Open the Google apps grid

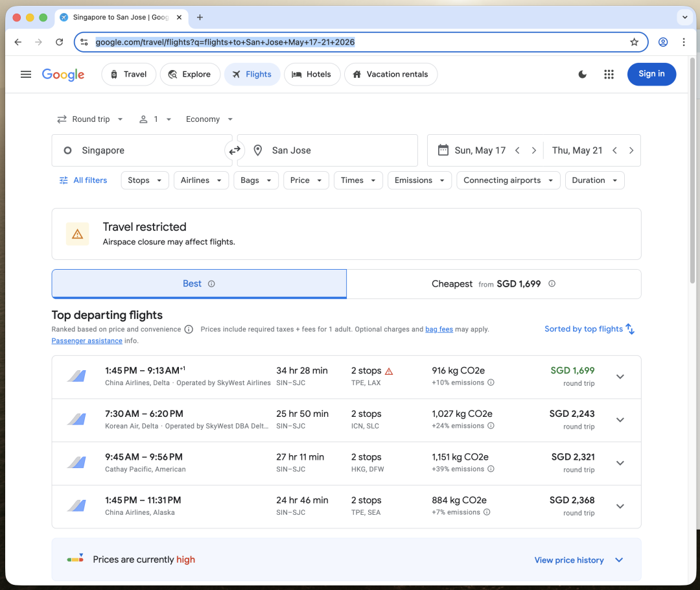point(609,74)
